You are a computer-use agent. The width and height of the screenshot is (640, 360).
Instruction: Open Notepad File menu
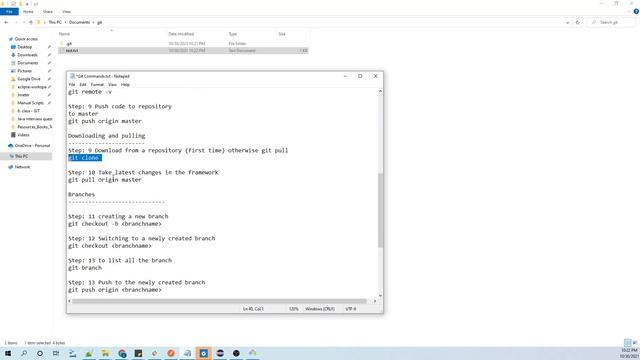[x=72, y=84]
